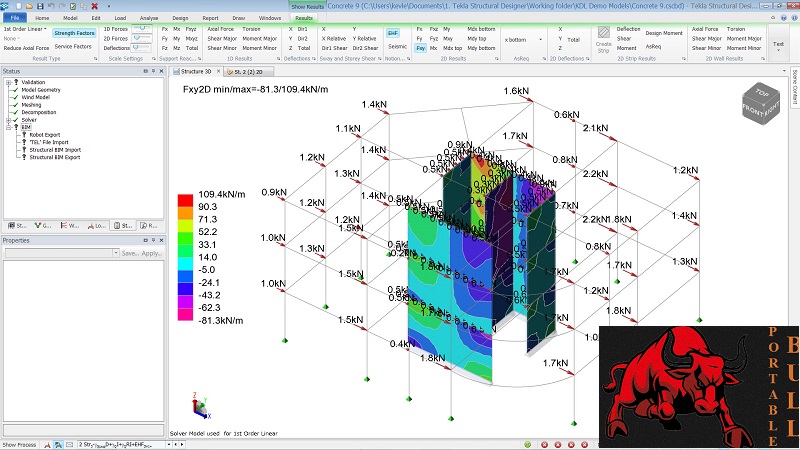Toggle Axial Force in 2D Wall Results
Screen dimensions: 800x450
point(705,29)
